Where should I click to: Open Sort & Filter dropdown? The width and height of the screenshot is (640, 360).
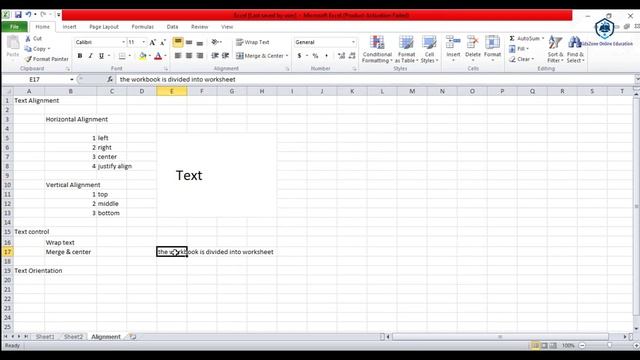pos(555,49)
